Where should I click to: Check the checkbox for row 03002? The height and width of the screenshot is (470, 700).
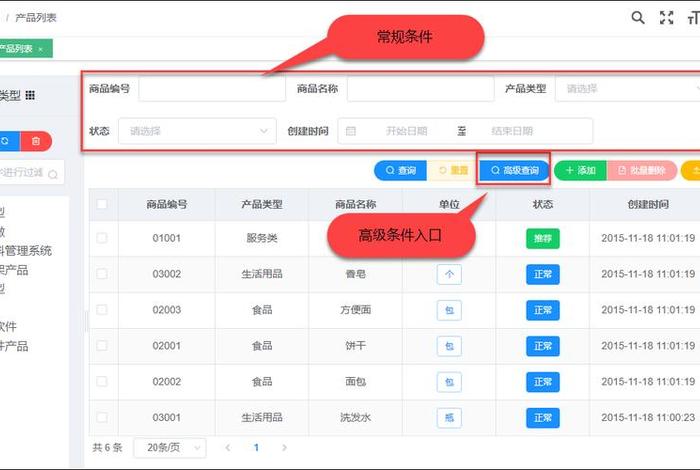[x=102, y=274]
